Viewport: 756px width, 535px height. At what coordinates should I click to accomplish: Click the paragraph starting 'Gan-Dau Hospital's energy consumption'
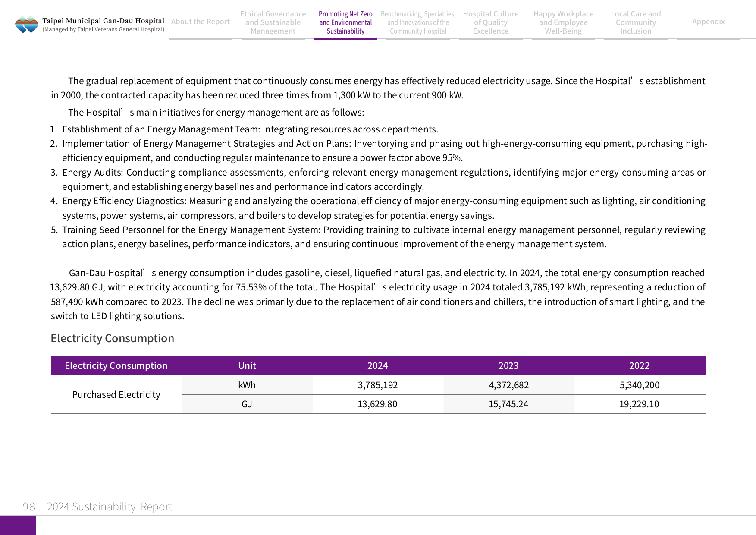pos(378,294)
